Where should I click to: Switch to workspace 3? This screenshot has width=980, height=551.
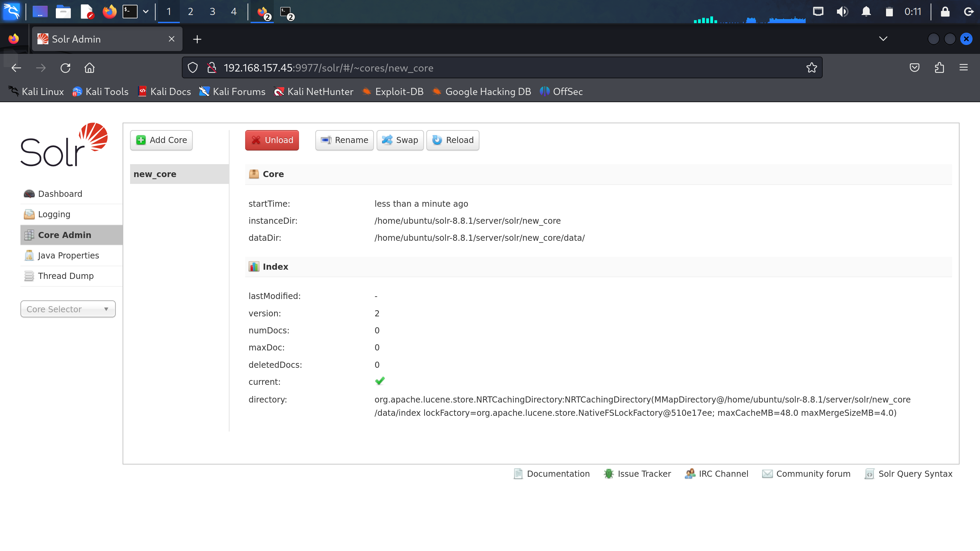pyautogui.click(x=212, y=12)
